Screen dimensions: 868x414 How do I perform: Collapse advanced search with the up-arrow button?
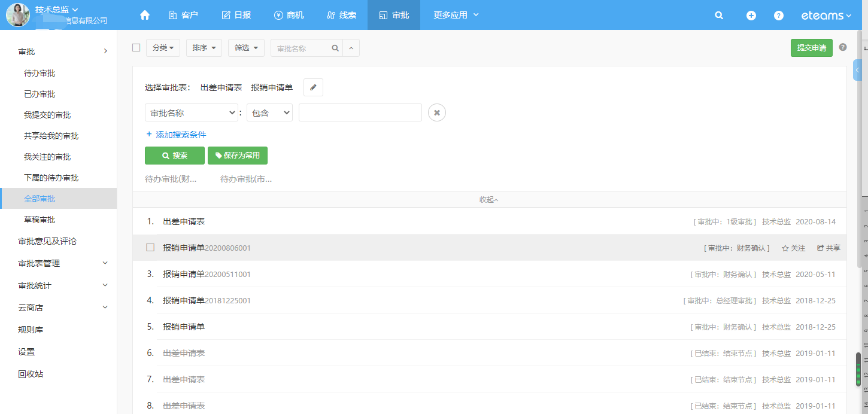pos(351,48)
